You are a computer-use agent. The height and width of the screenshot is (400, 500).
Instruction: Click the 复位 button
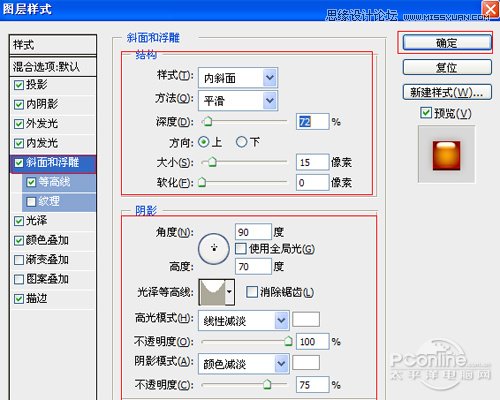(447, 67)
